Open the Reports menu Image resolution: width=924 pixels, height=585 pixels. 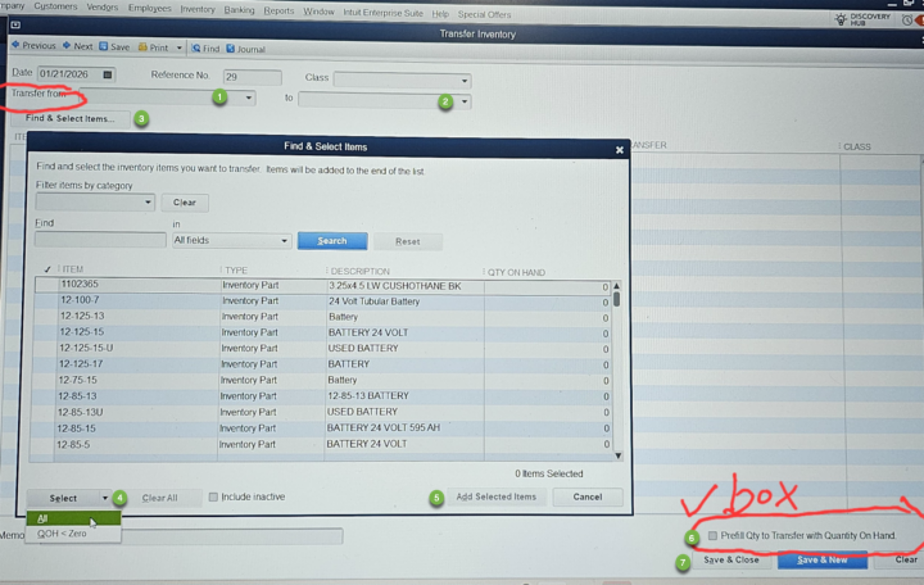279,11
